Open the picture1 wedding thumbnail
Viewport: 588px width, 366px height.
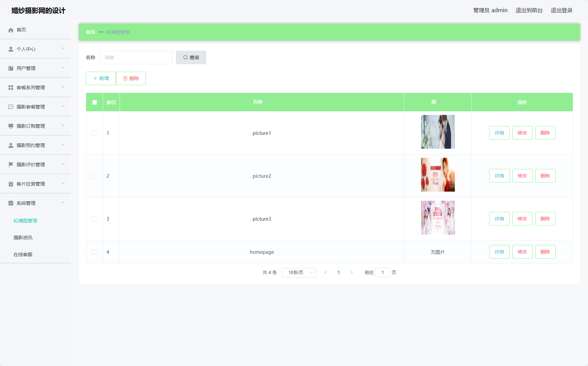tap(438, 132)
